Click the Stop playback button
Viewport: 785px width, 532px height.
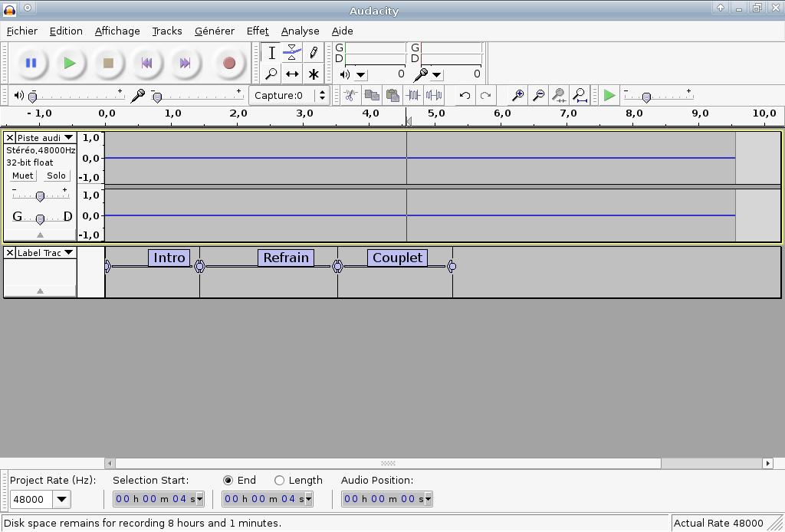[x=108, y=63]
